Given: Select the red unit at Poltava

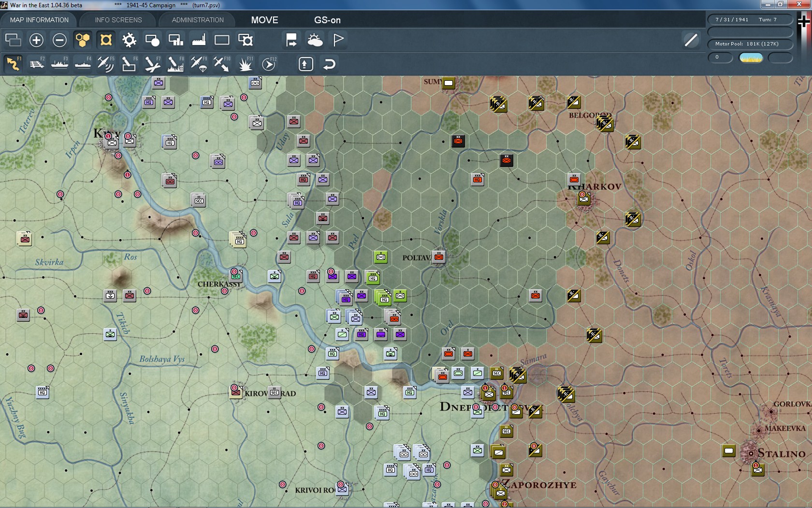Looking at the screenshot, I should click(439, 257).
